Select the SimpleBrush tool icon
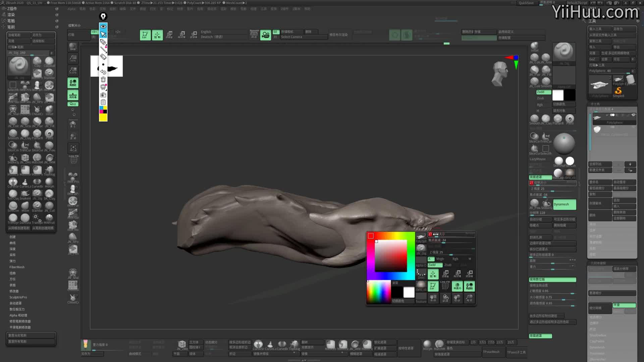644x362 pixels. click(x=618, y=91)
